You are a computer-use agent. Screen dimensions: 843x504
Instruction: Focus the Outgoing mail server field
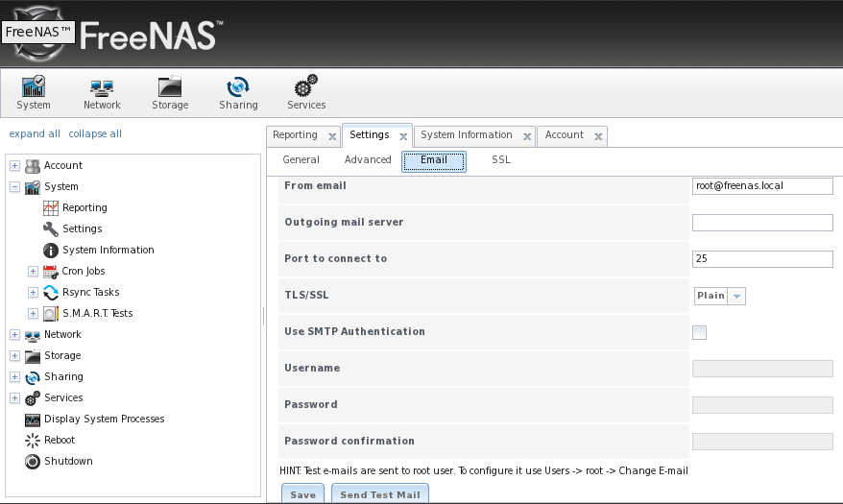point(762,223)
